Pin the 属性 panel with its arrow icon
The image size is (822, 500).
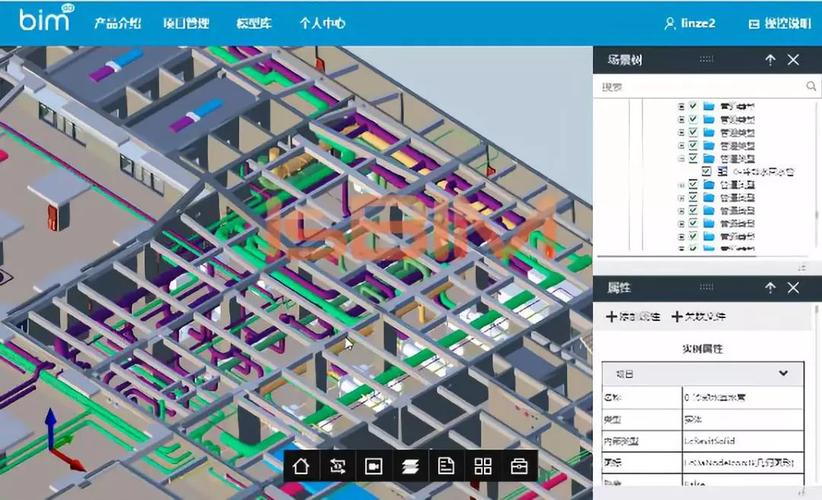pyautogui.click(x=770, y=287)
